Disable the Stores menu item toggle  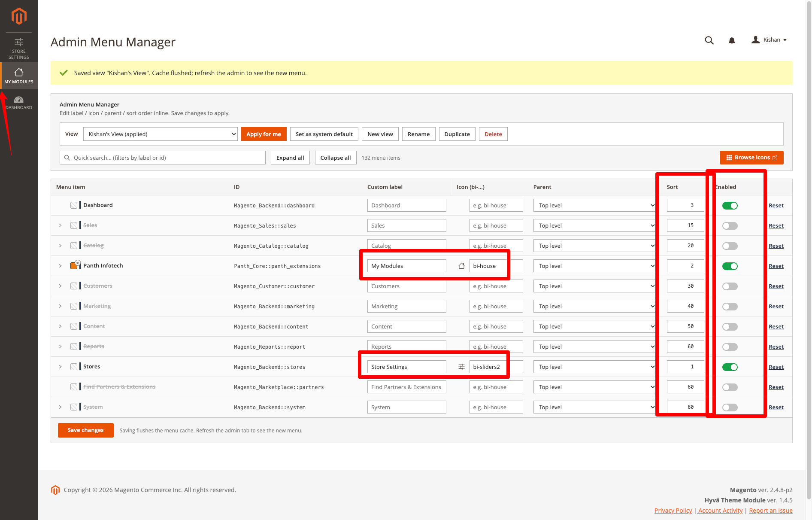[x=730, y=367]
